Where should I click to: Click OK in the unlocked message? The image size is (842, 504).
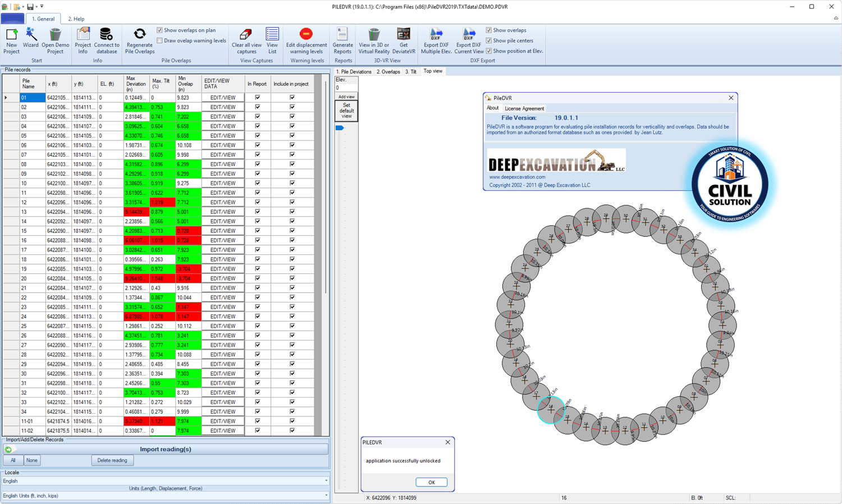431,482
